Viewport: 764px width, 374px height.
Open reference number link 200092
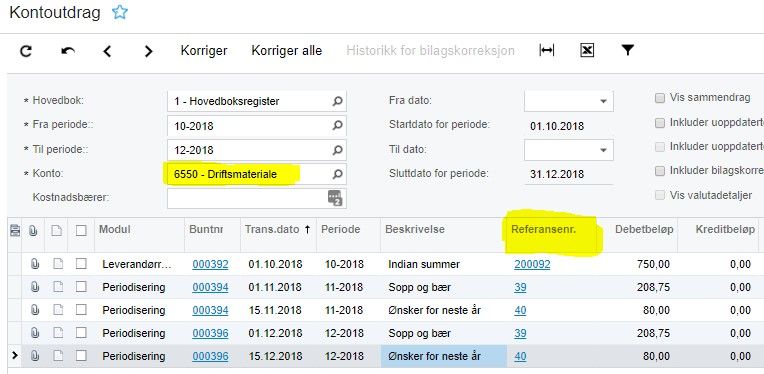(x=532, y=264)
